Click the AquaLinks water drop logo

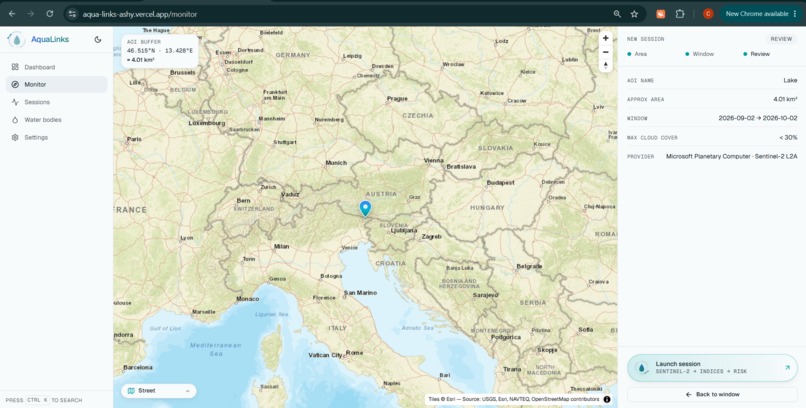point(16,40)
